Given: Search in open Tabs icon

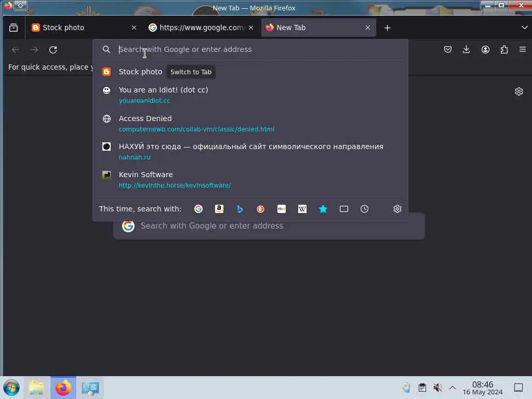Looking at the screenshot, I should point(344,209).
